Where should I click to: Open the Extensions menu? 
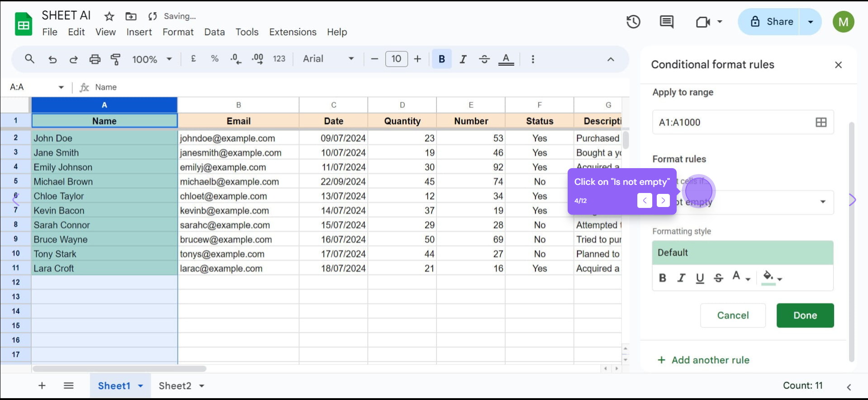pos(293,32)
